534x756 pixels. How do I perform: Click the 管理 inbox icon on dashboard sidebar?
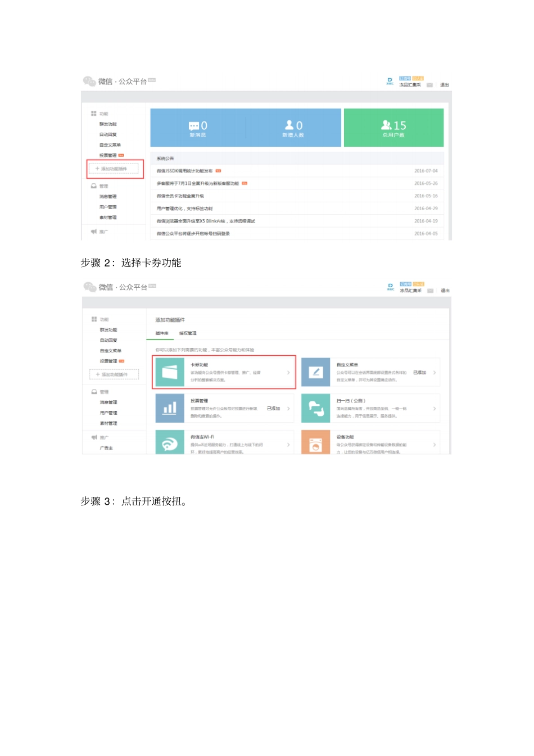pyautogui.click(x=94, y=185)
